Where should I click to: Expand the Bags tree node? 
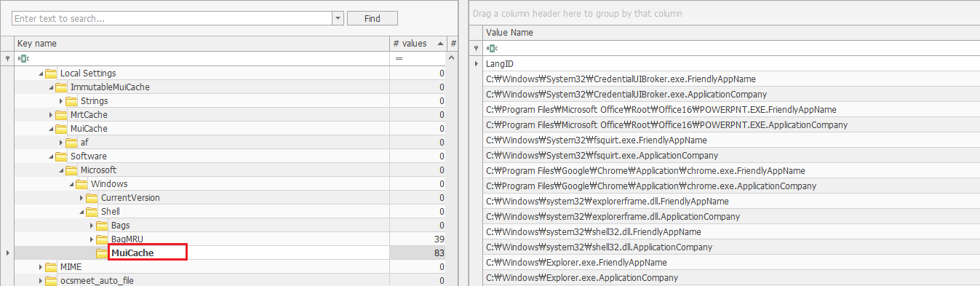point(92,226)
